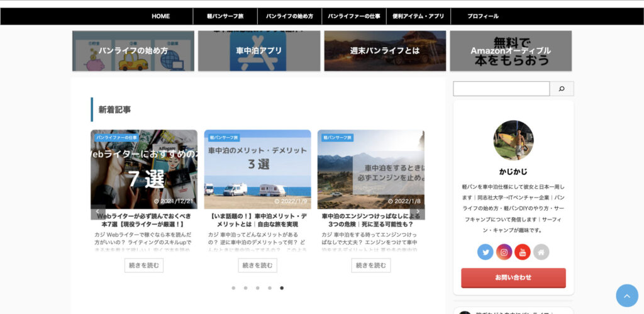Image resolution: width=644 pixels, height=314 pixels.
Task: Open the 便利アイテム・アプリ menu item
Action: click(418, 16)
